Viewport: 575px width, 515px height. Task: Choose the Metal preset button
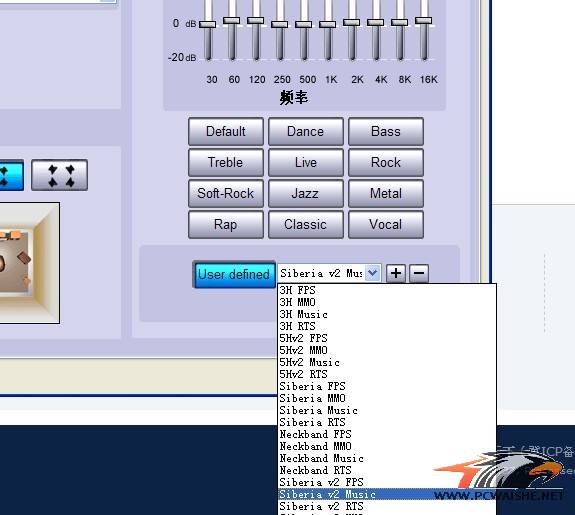coord(386,194)
